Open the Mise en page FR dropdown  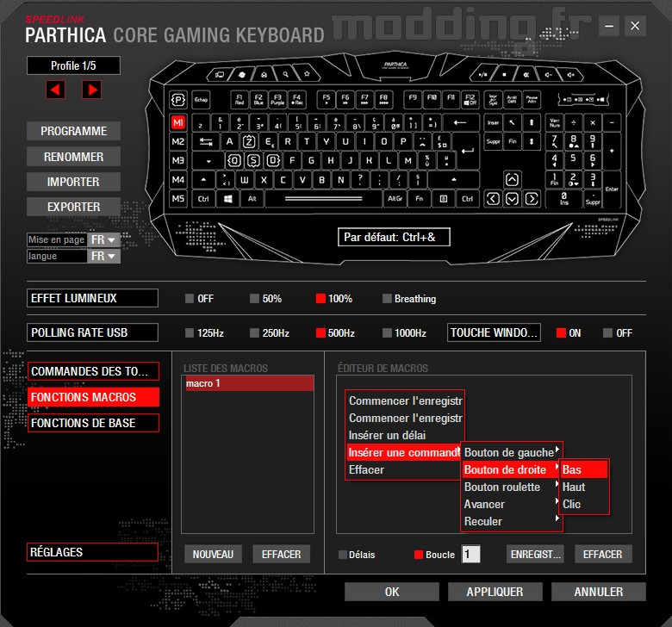(103, 239)
